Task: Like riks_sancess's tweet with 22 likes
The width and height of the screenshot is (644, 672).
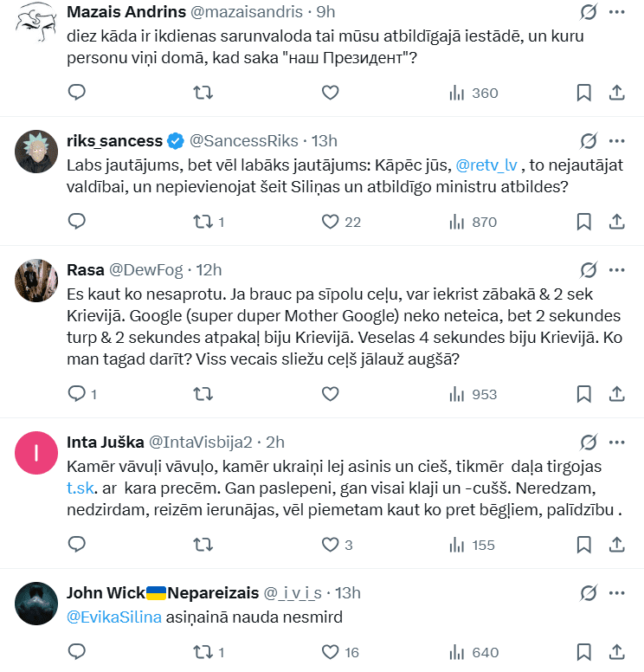Action: point(330,222)
